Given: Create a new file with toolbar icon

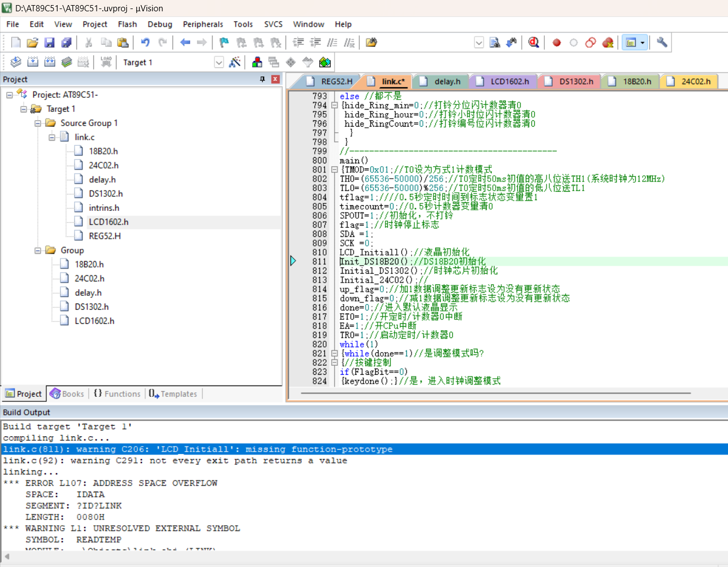Looking at the screenshot, I should tap(16, 42).
